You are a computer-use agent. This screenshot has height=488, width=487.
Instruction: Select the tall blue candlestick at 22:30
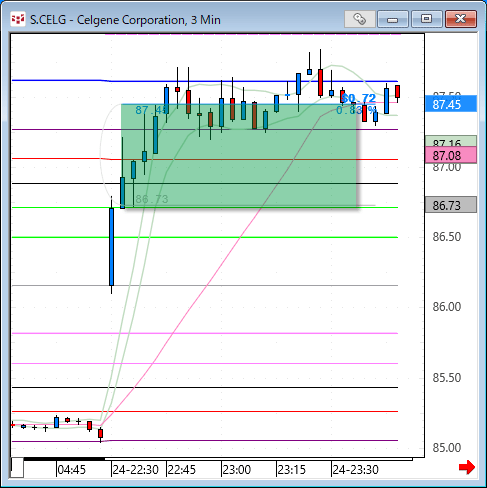[x=111, y=247]
